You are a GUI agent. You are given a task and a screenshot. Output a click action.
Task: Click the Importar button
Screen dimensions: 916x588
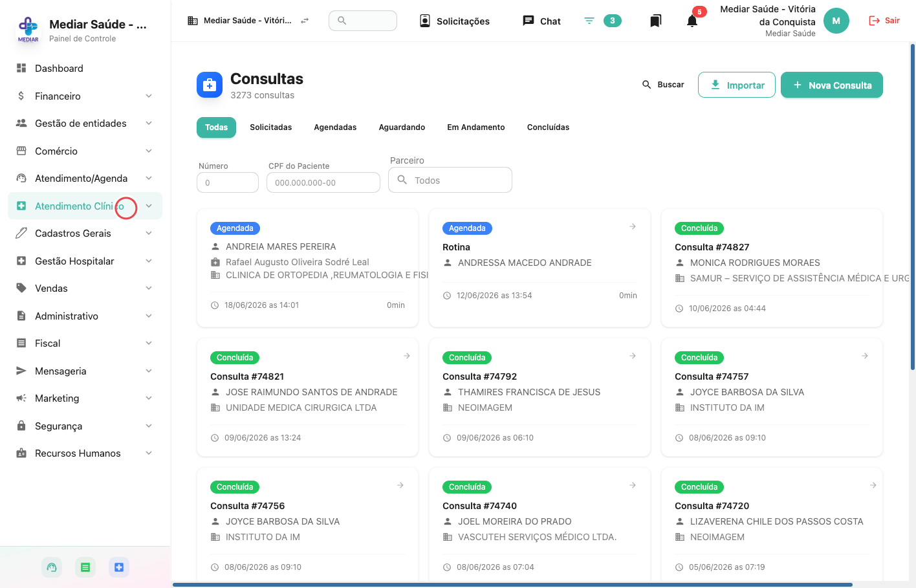click(x=737, y=85)
